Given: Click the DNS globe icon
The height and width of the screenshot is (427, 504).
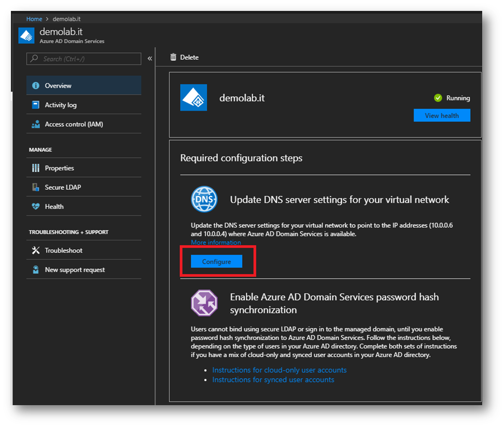Looking at the screenshot, I should tap(204, 199).
